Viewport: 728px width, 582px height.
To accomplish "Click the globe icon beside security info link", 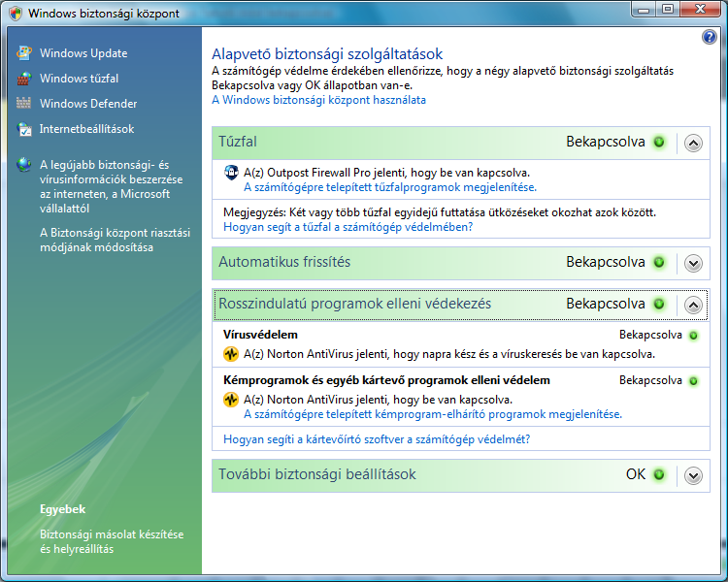I will (x=24, y=164).
